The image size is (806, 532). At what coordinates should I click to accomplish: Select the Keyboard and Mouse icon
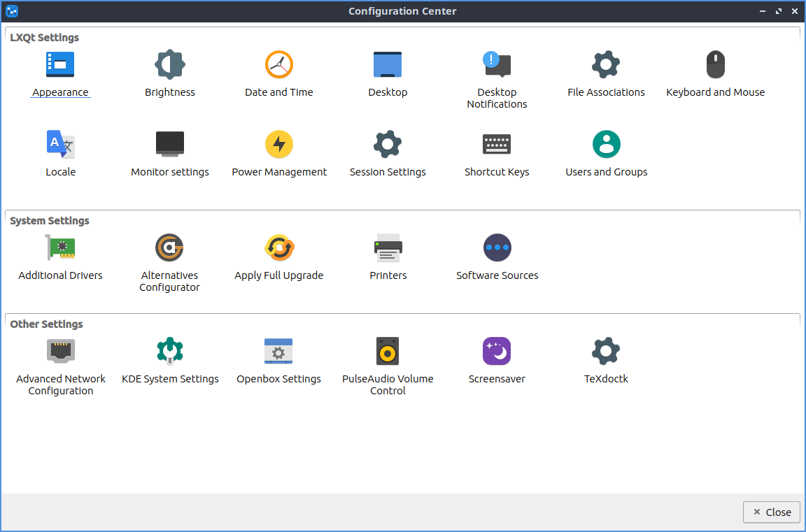(x=715, y=65)
